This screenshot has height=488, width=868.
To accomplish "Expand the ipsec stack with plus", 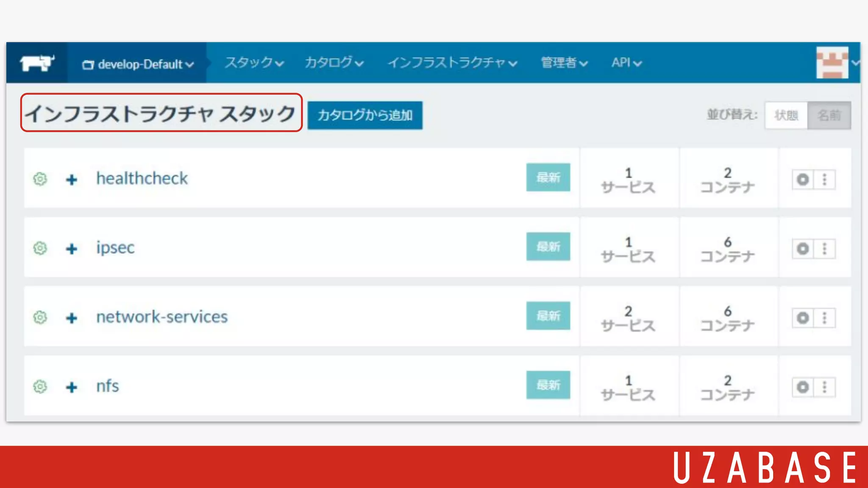I will tap(72, 249).
